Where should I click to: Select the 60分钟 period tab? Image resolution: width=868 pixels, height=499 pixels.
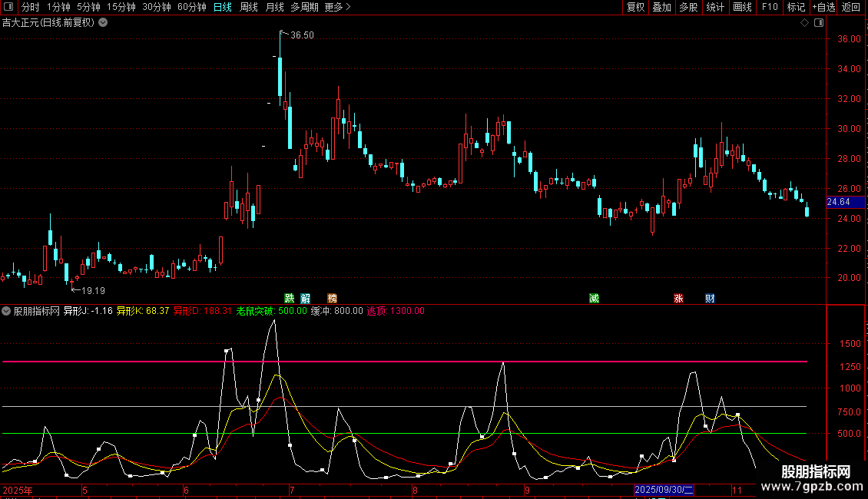(x=191, y=7)
